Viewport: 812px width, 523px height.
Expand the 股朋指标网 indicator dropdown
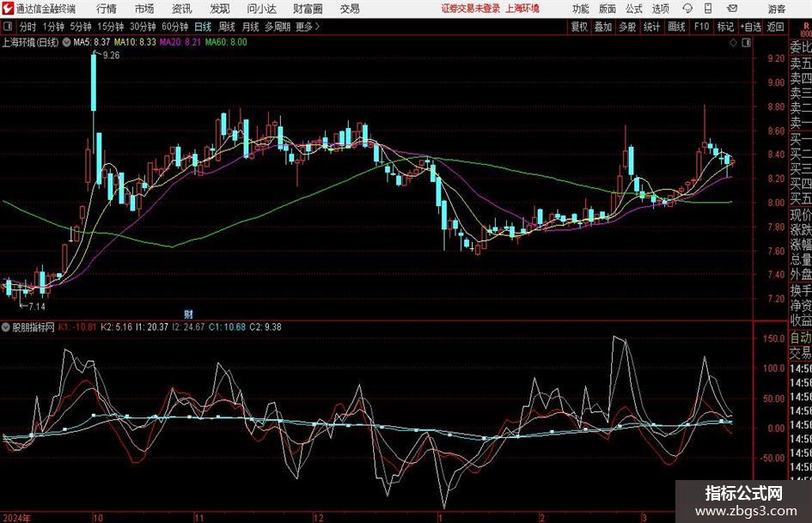click(6, 327)
